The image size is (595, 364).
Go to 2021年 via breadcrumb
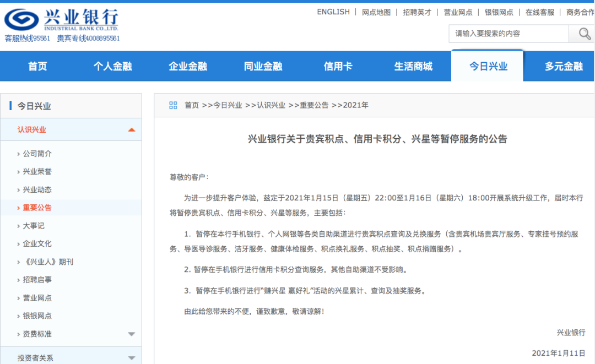click(x=355, y=105)
